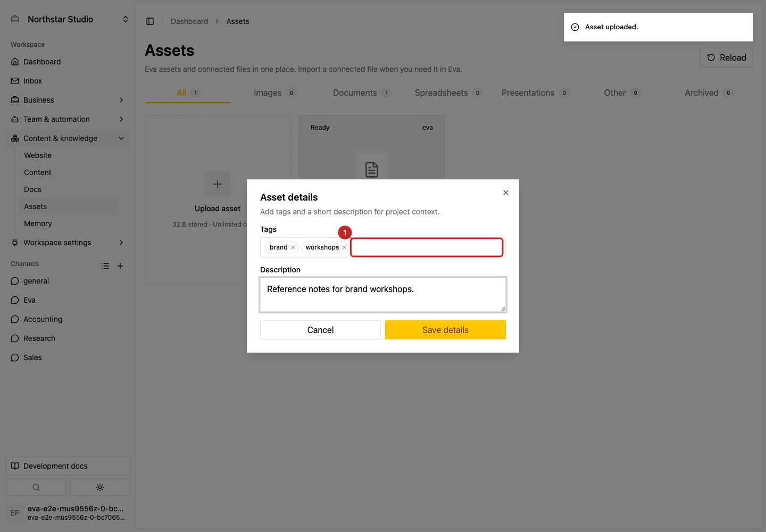Toggle the light theme sun icon
The width and height of the screenshot is (766, 532).
point(100,487)
